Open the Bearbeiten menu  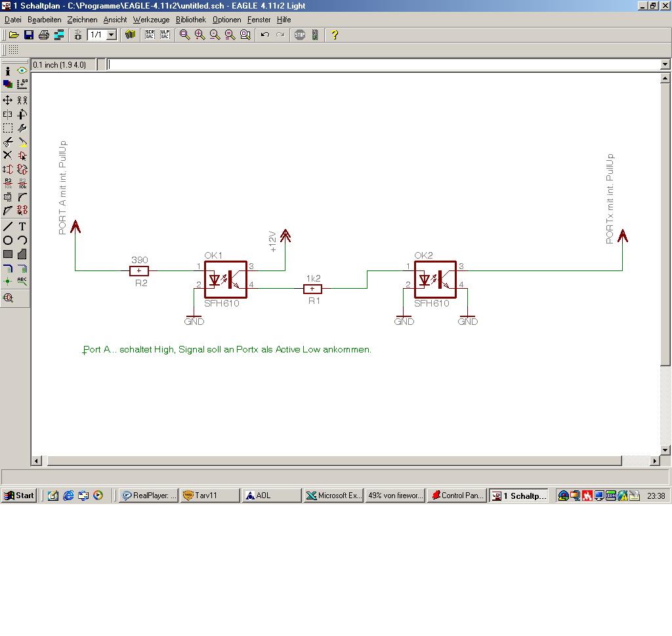(x=44, y=20)
